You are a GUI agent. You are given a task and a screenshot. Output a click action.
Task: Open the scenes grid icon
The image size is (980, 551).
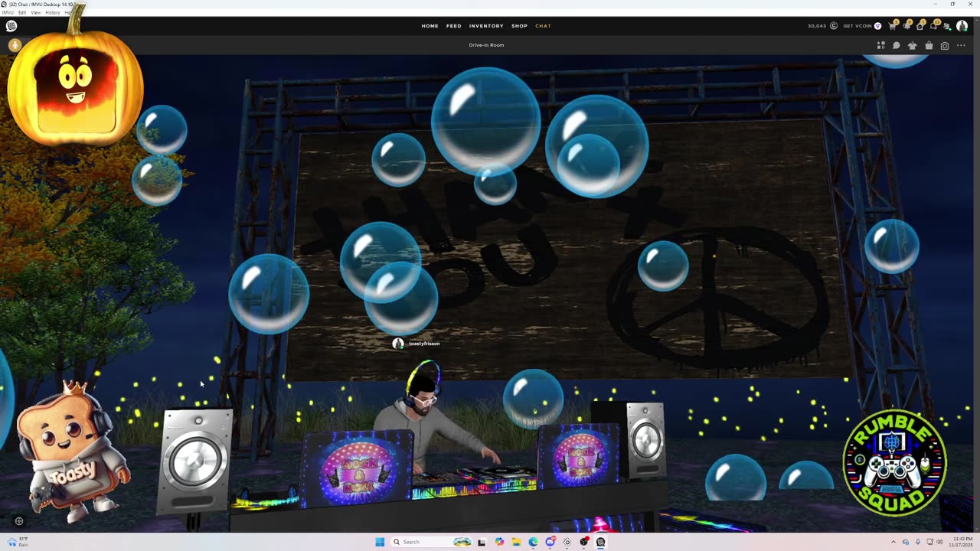pos(881,46)
